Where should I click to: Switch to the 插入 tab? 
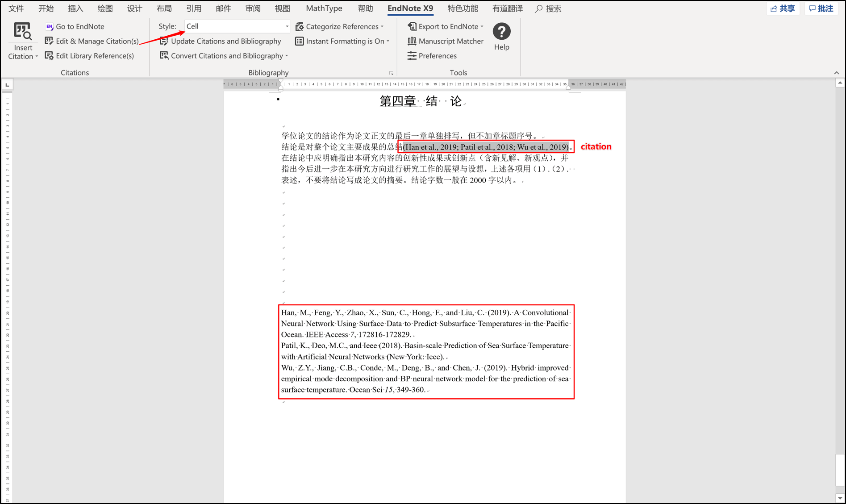pos(75,8)
